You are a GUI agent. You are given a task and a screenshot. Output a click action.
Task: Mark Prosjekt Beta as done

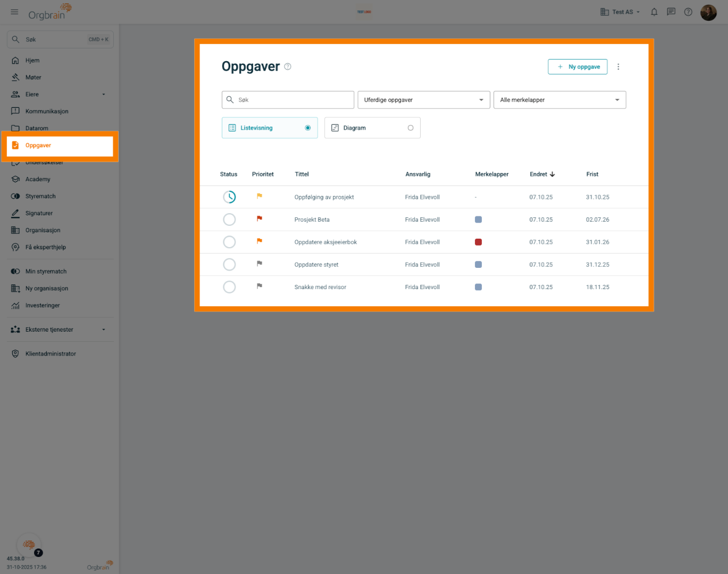(x=229, y=220)
